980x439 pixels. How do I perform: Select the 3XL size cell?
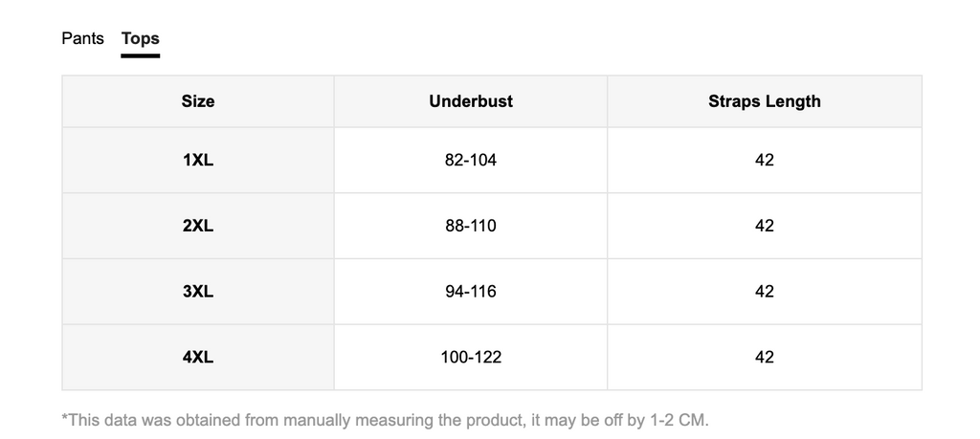(x=198, y=292)
